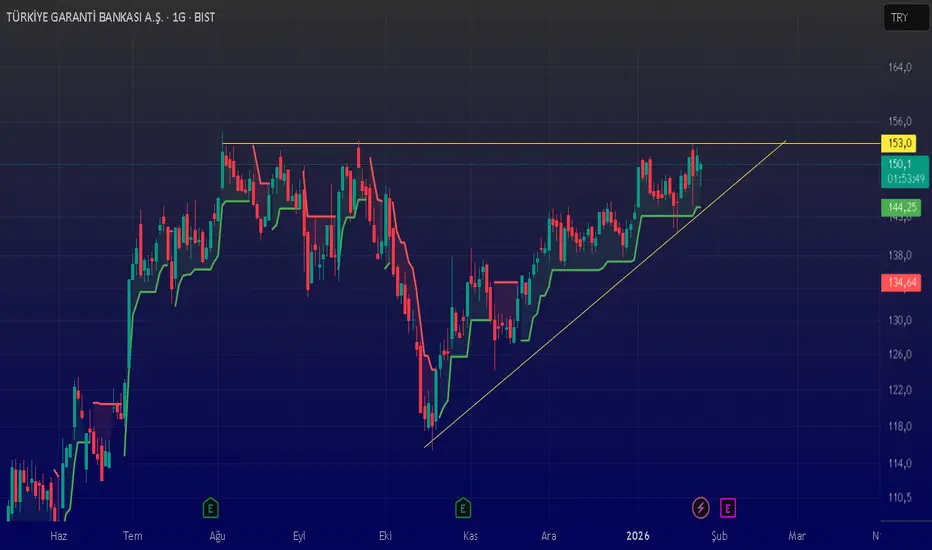Open the TRY currency selector

pos(905,17)
